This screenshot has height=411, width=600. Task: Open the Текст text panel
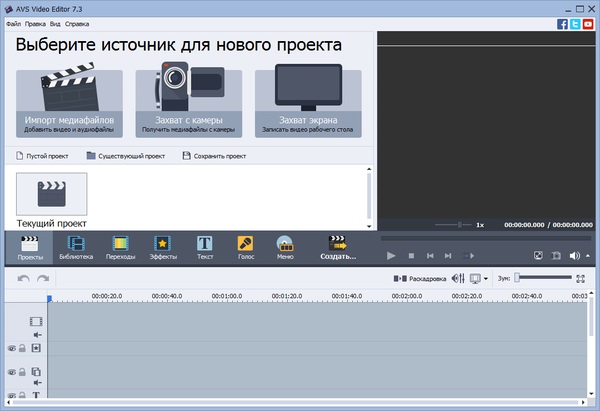(205, 247)
